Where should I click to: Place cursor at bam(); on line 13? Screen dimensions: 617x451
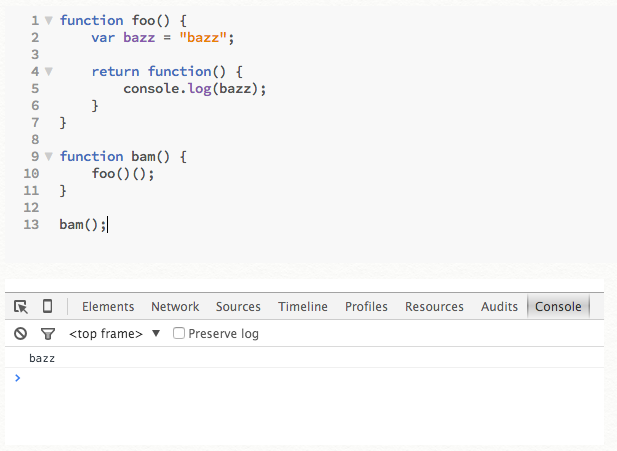pos(83,225)
